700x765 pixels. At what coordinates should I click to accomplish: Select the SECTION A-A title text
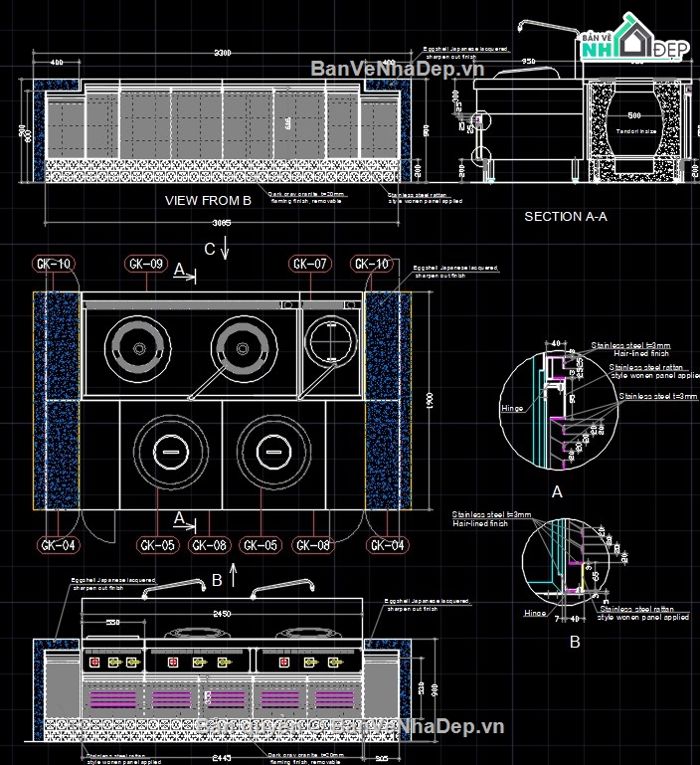(566, 216)
